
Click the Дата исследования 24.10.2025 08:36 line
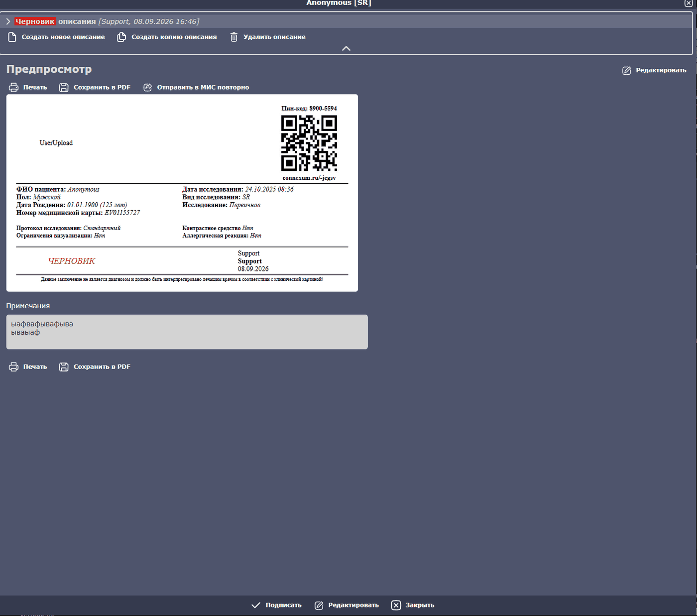coord(238,189)
